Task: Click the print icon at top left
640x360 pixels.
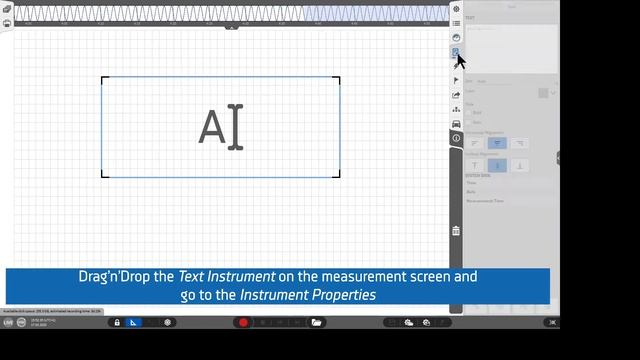Action: point(7,23)
